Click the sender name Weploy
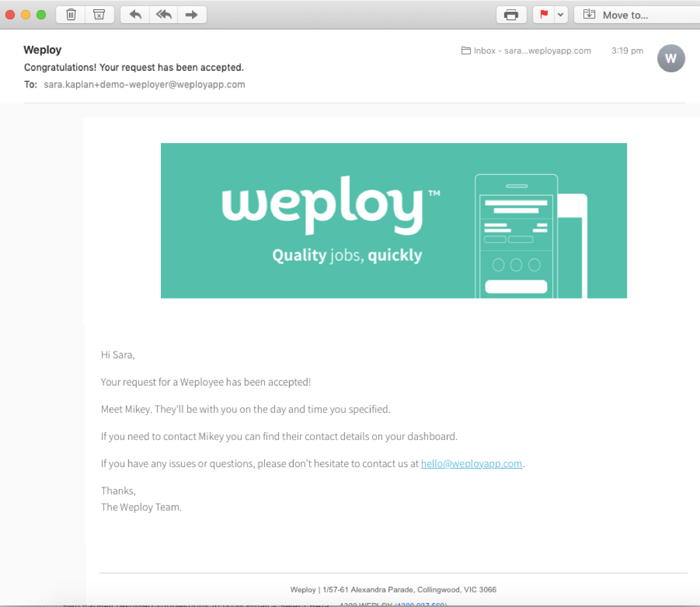700x607 pixels. [x=42, y=50]
